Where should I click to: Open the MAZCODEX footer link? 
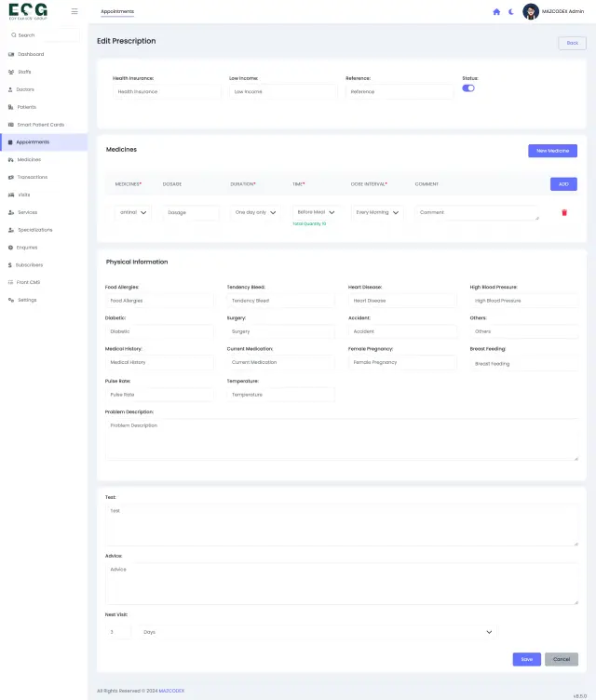click(171, 691)
